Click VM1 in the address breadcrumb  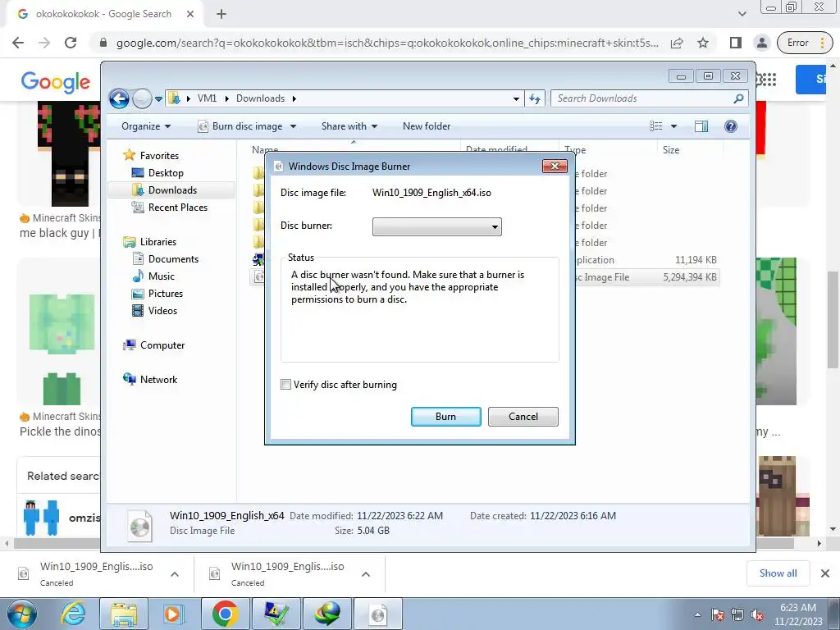207,98
